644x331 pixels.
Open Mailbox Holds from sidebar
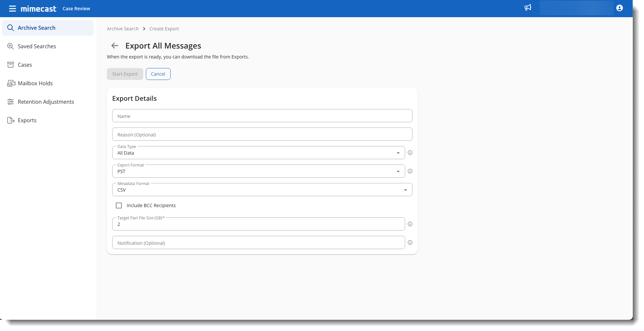click(x=35, y=83)
